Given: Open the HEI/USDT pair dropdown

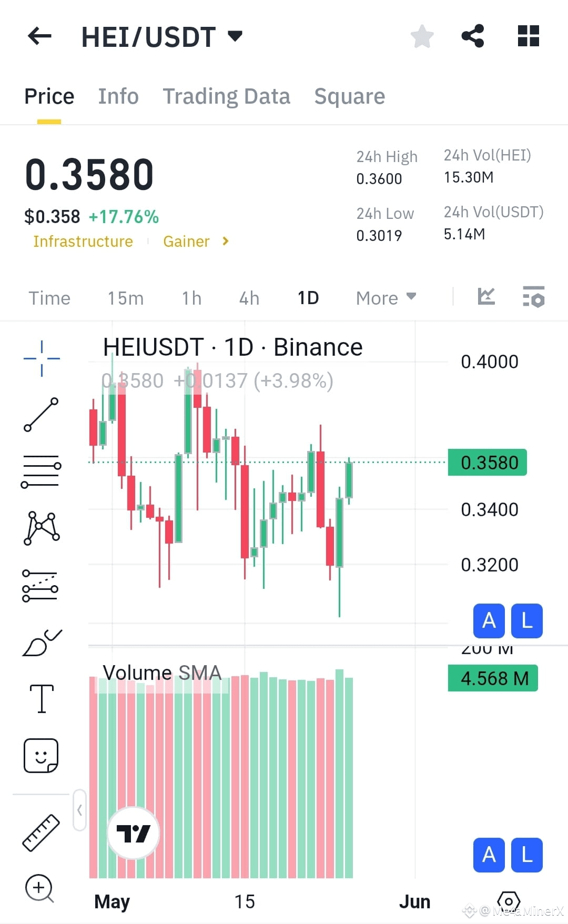Looking at the screenshot, I should pyautogui.click(x=161, y=37).
